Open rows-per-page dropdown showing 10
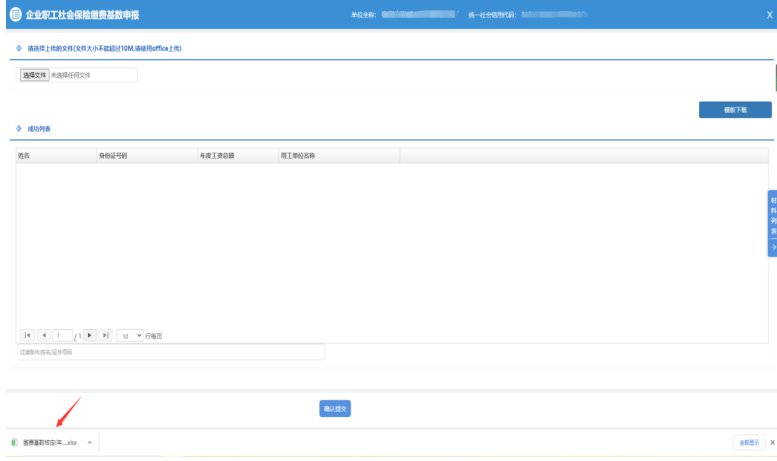Viewport: 777px width, 461px height. 129,335
